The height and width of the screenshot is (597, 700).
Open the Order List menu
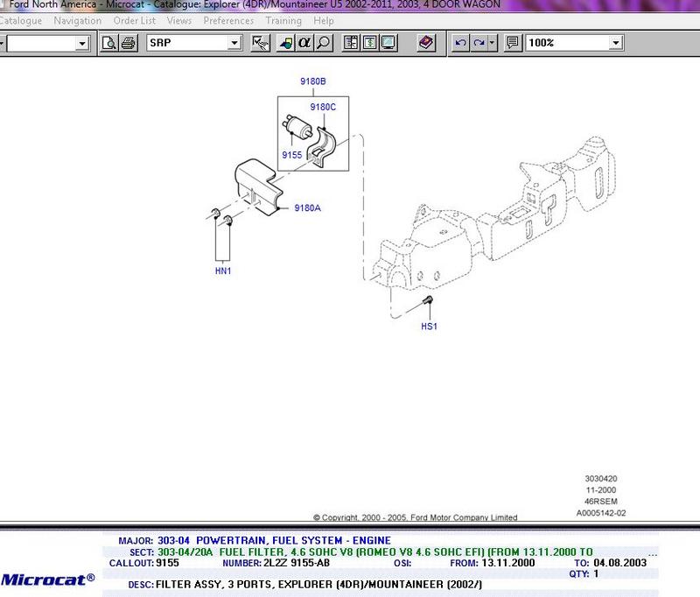tap(135, 20)
